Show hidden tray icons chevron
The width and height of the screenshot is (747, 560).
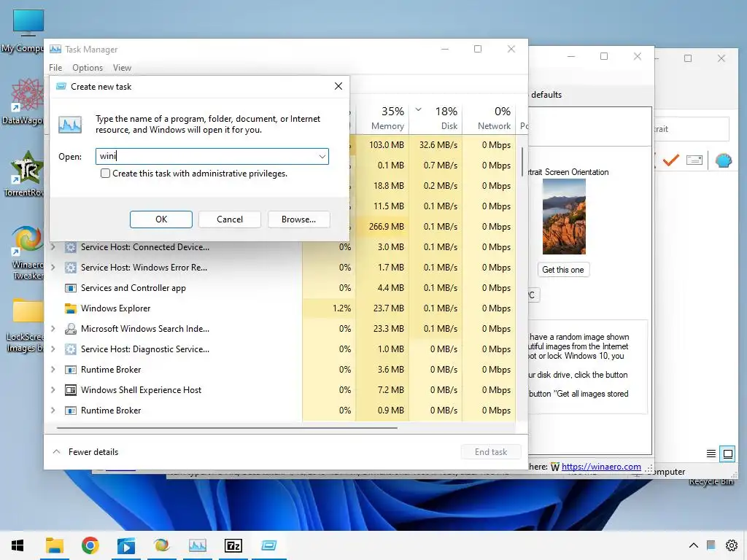click(694, 545)
